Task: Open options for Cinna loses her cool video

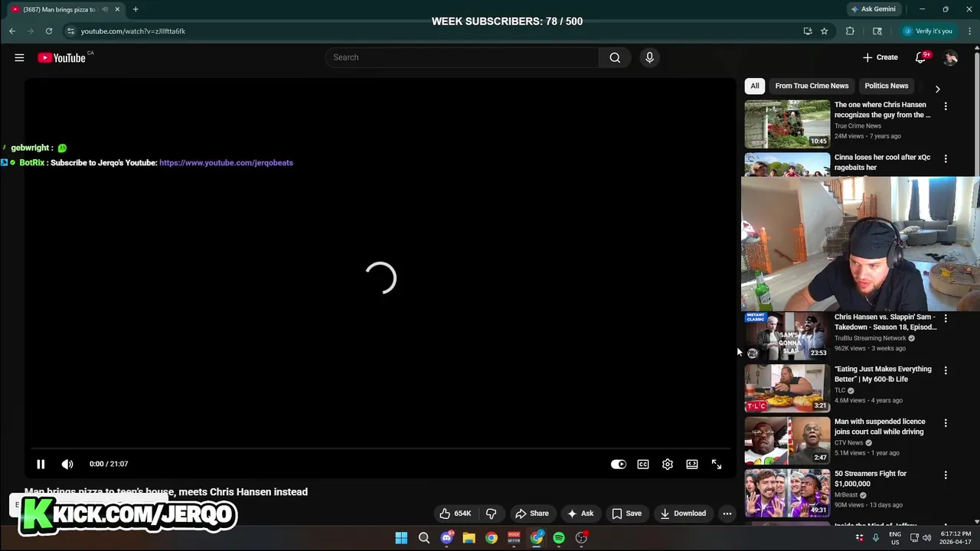Action: 946,158
